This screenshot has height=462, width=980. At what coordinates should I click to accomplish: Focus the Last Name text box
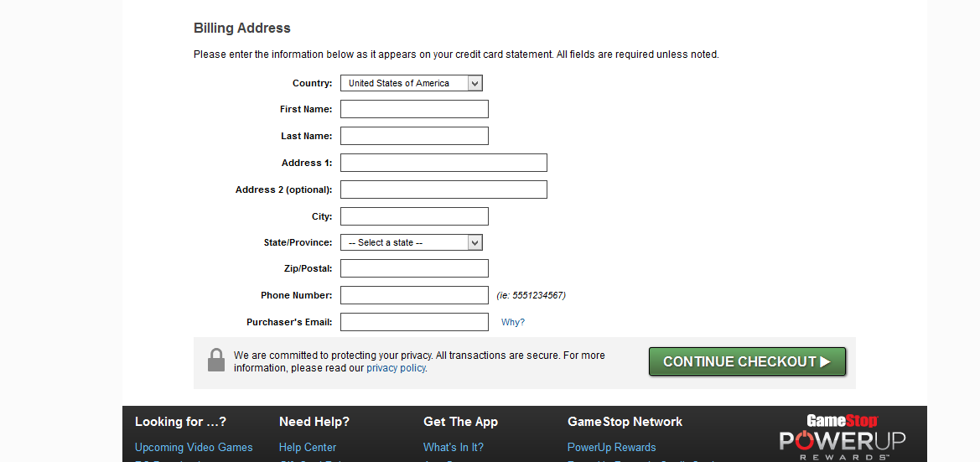tap(414, 136)
